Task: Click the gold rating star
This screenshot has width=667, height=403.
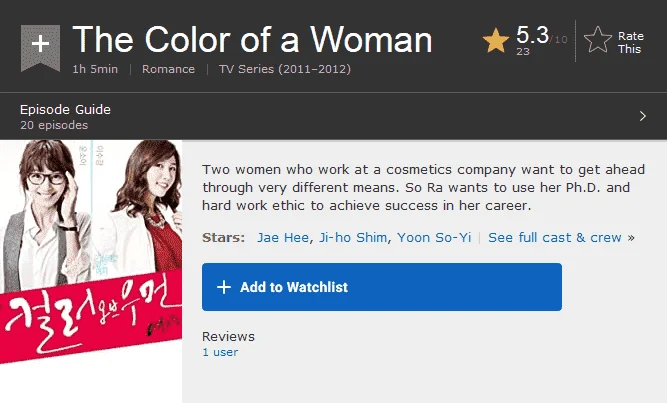Action: pyautogui.click(x=496, y=41)
